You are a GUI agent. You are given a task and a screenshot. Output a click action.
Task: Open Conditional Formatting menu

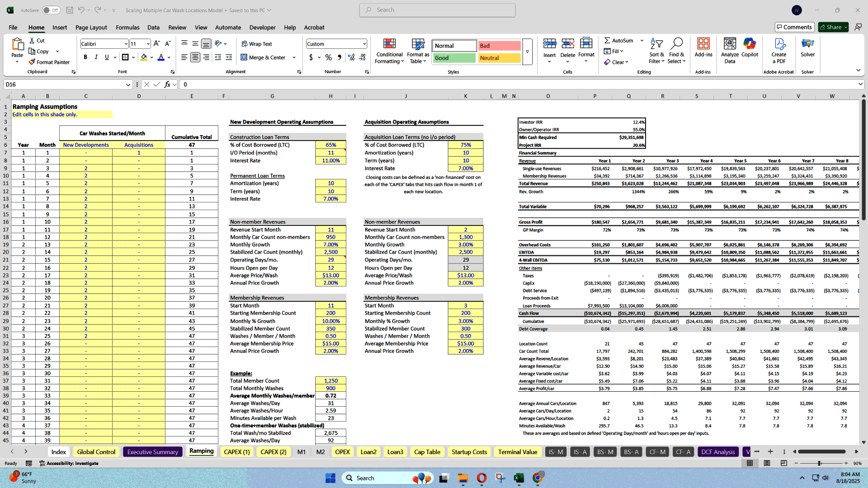tap(389, 51)
